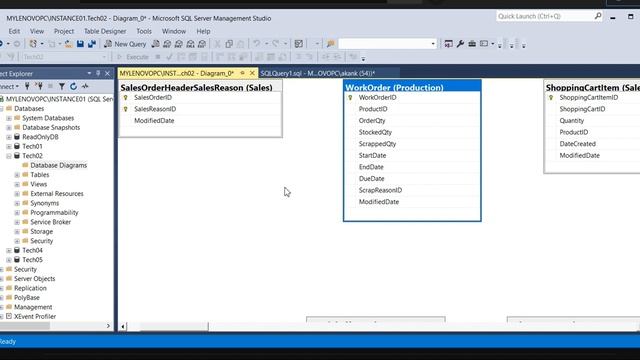This screenshot has height=360, width=640.
Task: Expand the Views folder
Action: [x=17, y=184]
